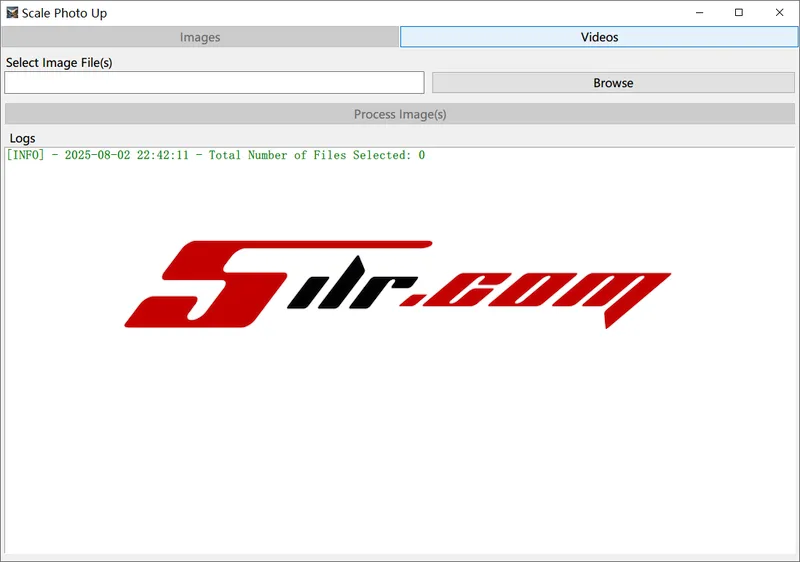Viewport: 800px width, 562px height.
Task: Switch to the Images tab
Action: click(200, 37)
